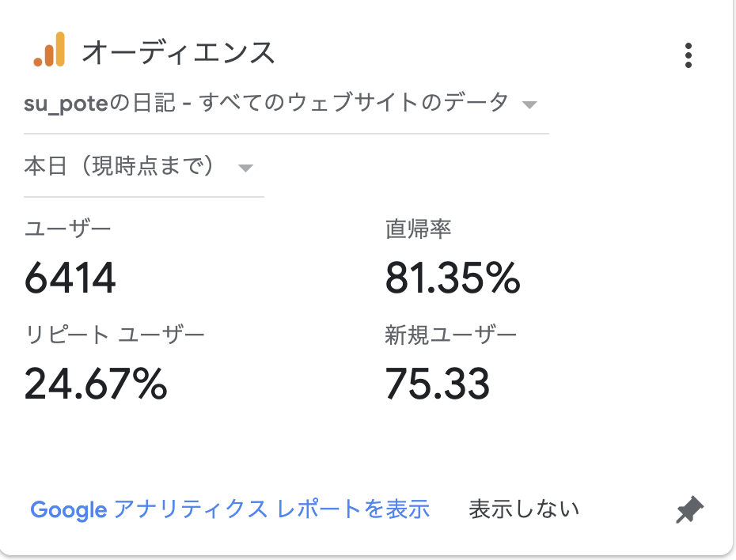Image resolution: width=736 pixels, height=560 pixels.
Task: Click 表示しない to hide the card
Action: [524, 509]
